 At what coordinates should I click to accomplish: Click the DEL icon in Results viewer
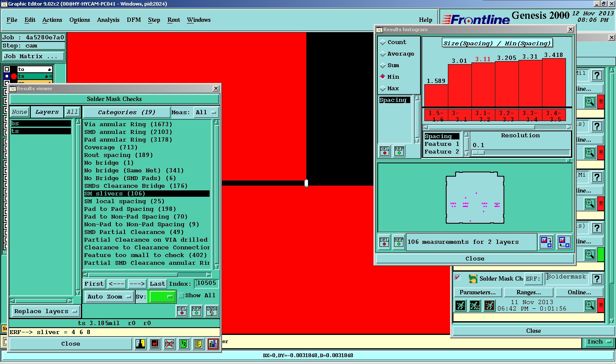182,311
